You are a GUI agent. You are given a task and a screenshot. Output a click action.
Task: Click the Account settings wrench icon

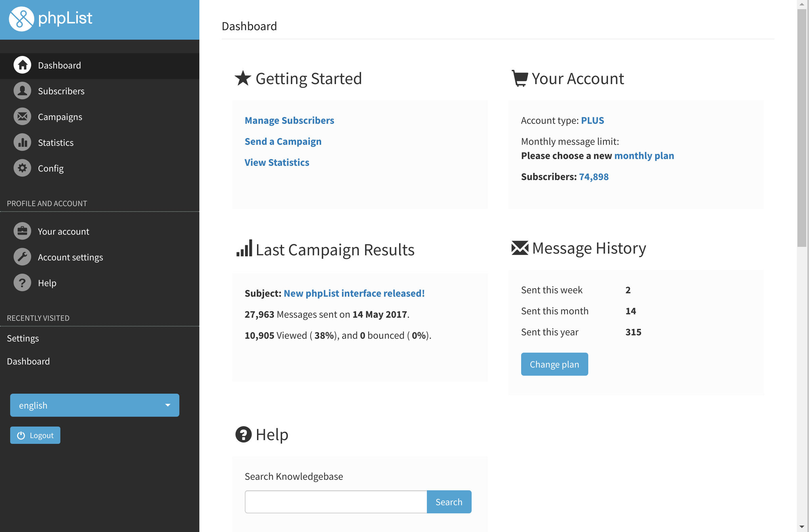pos(22,257)
